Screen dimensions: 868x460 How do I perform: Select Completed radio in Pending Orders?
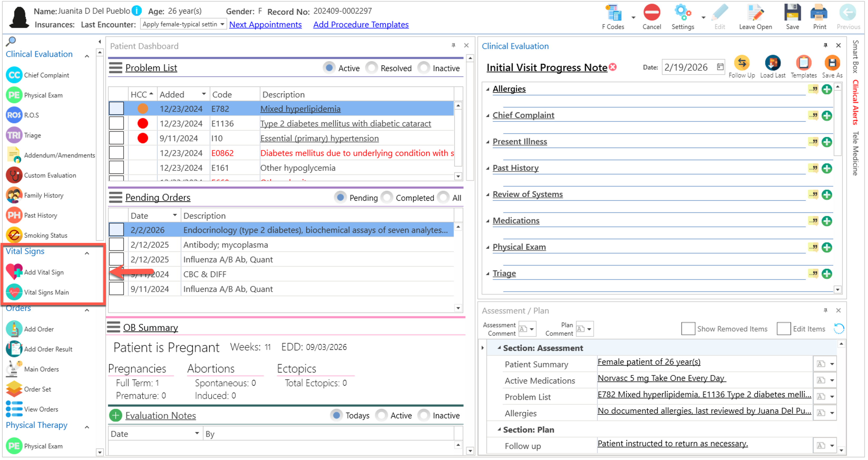pos(387,198)
